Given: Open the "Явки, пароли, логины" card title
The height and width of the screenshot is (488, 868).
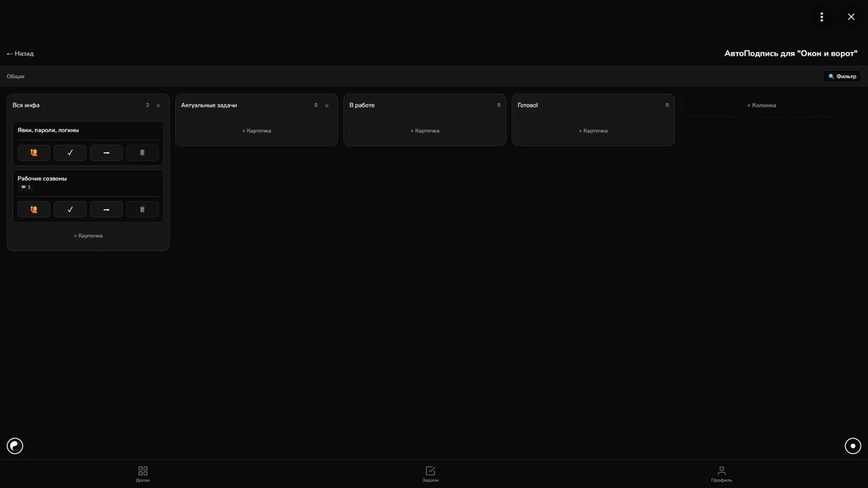Looking at the screenshot, I should tap(48, 130).
